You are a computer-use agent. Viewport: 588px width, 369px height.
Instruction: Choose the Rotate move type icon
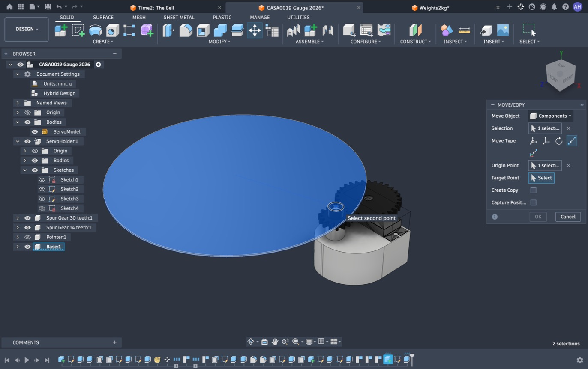[x=559, y=141]
